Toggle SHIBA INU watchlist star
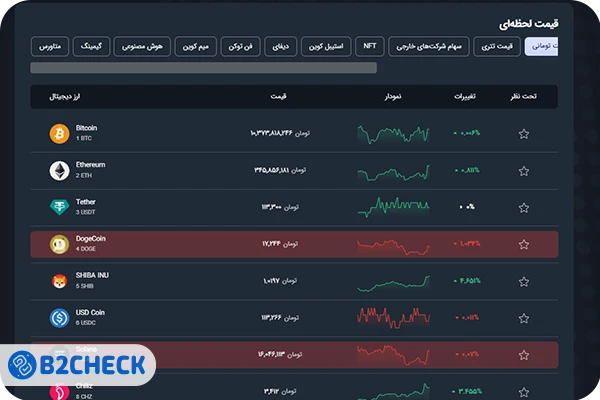Image resolution: width=600 pixels, height=400 pixels. (524, 281)
